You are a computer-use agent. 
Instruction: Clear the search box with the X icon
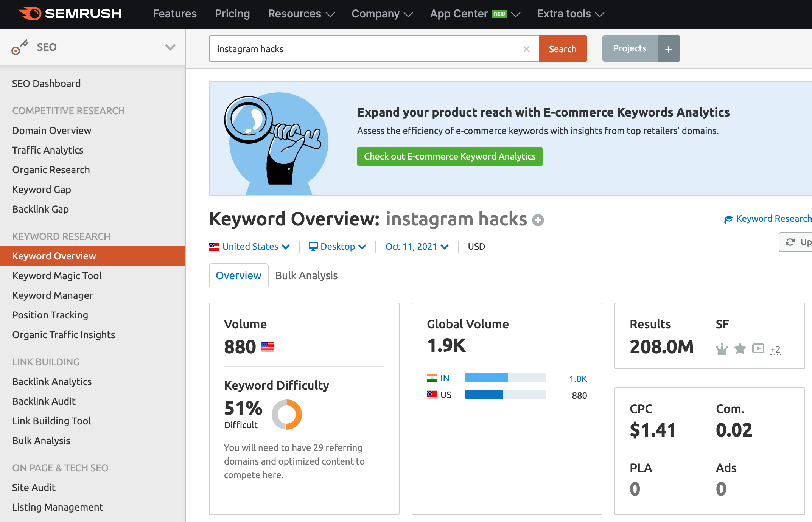526,49
